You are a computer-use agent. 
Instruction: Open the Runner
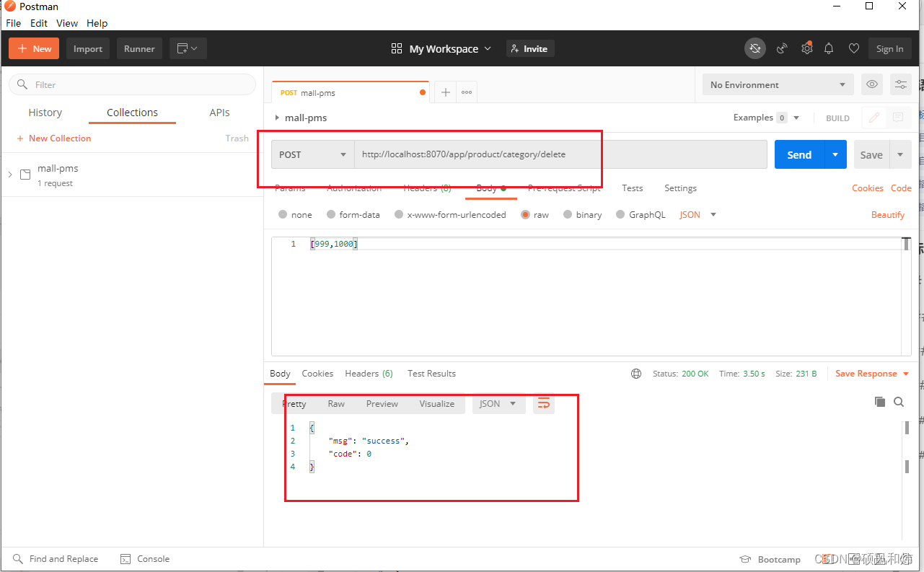click(x=139, y=48)
